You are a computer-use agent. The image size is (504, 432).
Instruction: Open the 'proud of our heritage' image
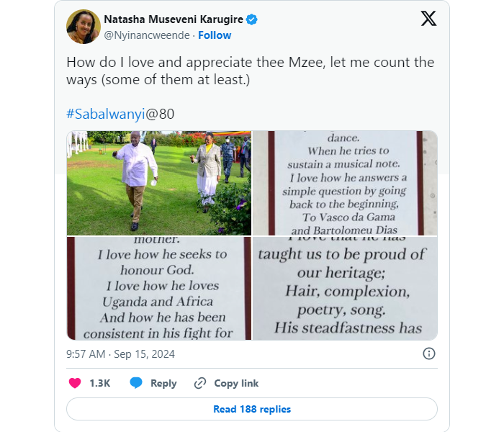click(x=345, y=288)
